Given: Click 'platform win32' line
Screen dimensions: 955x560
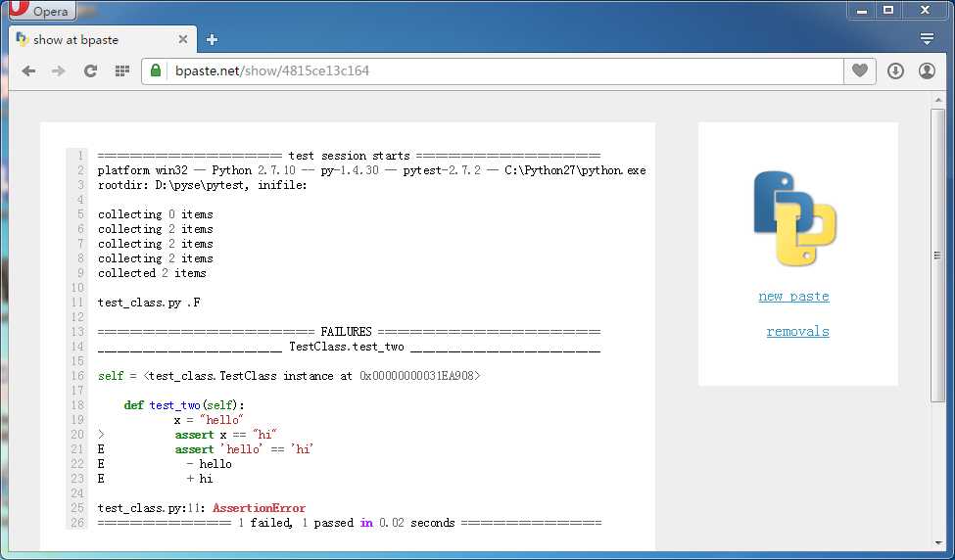Looking at the screenshot, I should tap(371, 170).
